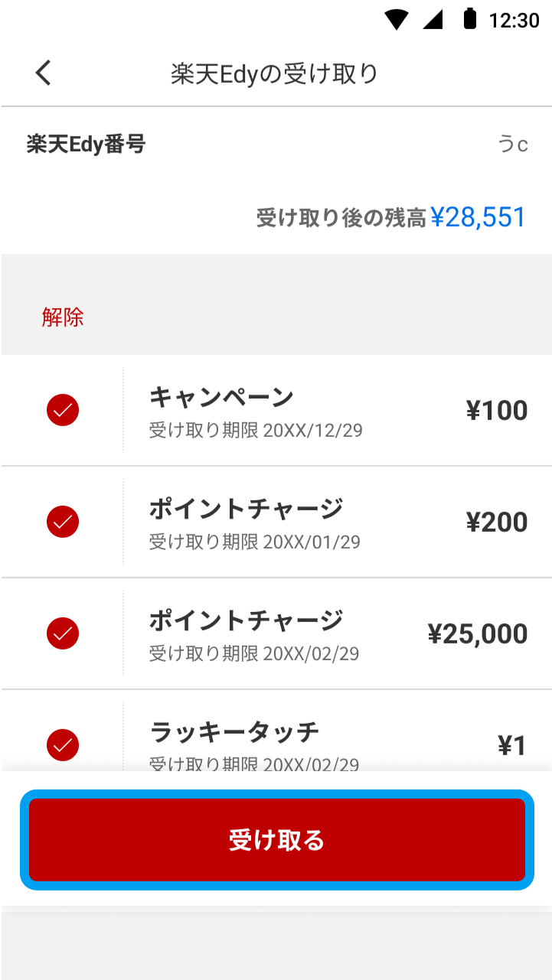The height and width of the screenshot is (980, 552).
Task: Tap the back arrow icon
Action: tap(44, 73)
